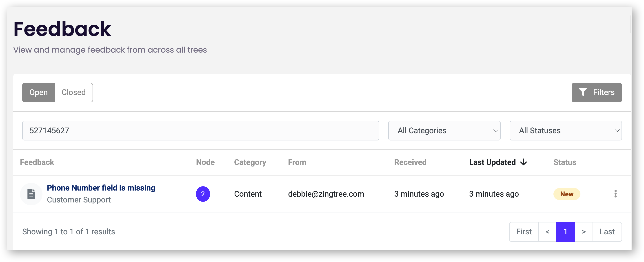Expand the All Statuses dropdown
The height and width of the screenshot is (262, 644).
pyautogui.click(x=565, y=131)
